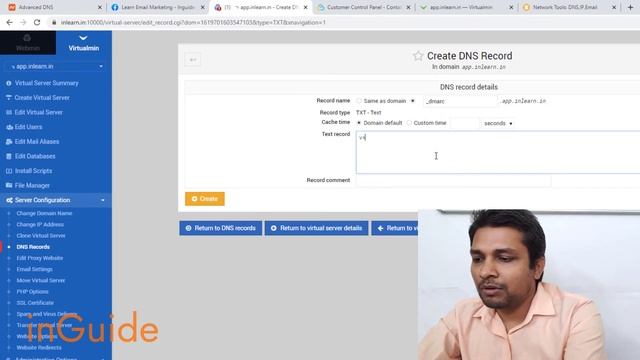Click the File Manager folder icon

point(9,185)
